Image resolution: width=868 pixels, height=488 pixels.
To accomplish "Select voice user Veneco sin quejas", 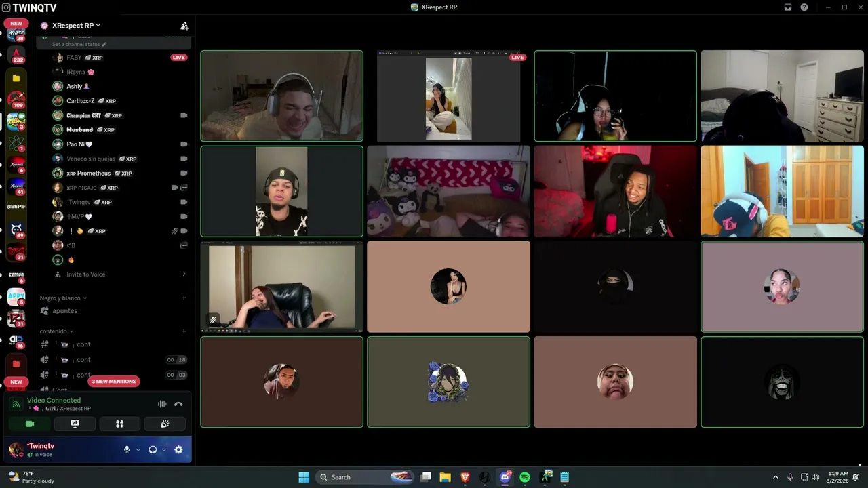I will pos(114,159).
